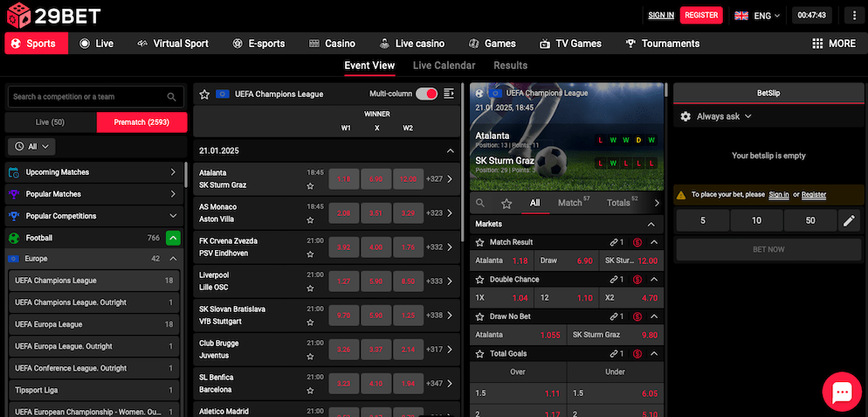The height and width of the screenshot is (417, 868).
Task: Open the MORE grid menu
Action: coord(834,43)
